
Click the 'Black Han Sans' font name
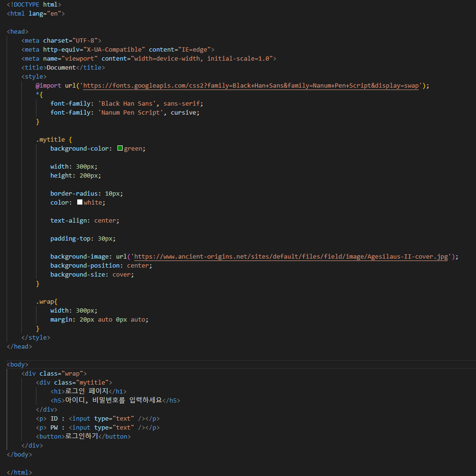pos(127,104)
